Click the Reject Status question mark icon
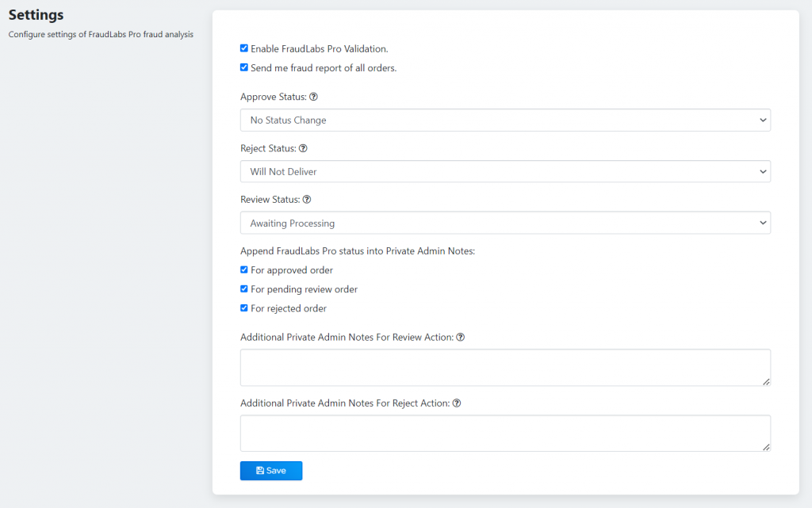 (x=302, y=148)
